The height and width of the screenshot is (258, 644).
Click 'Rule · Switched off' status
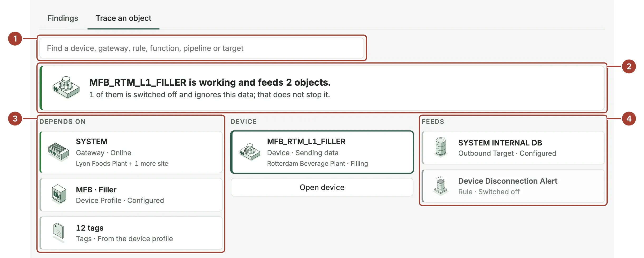click(489, 192)
